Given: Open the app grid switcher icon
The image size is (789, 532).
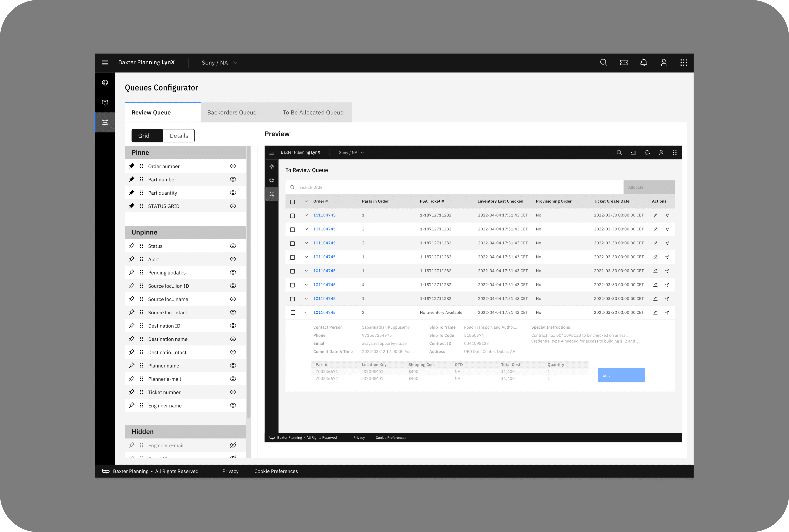Looking at the screenshot, I should tap(683, 62).
